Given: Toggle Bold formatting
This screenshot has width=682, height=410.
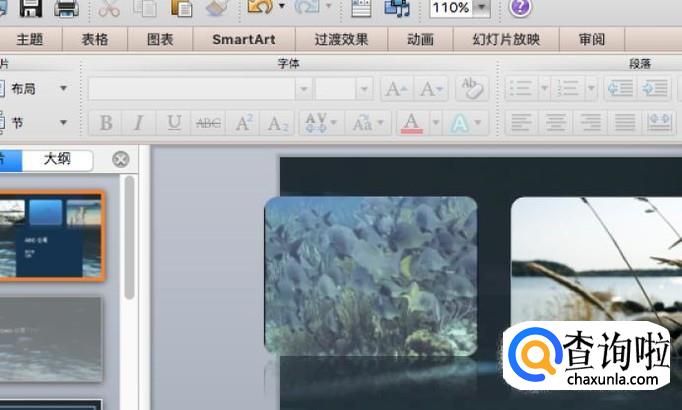Looking at the screenshot, I should pyautogui.click(x=105, y=123).
